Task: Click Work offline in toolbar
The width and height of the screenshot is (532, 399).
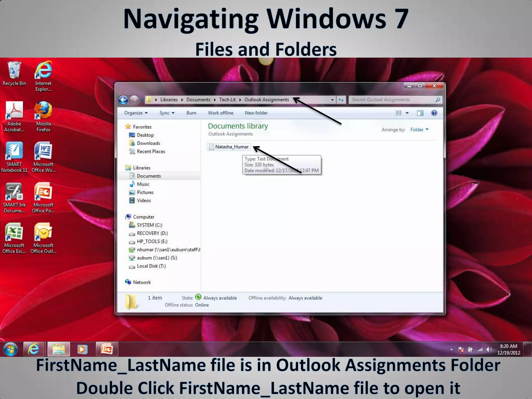Action: [220, 113]
